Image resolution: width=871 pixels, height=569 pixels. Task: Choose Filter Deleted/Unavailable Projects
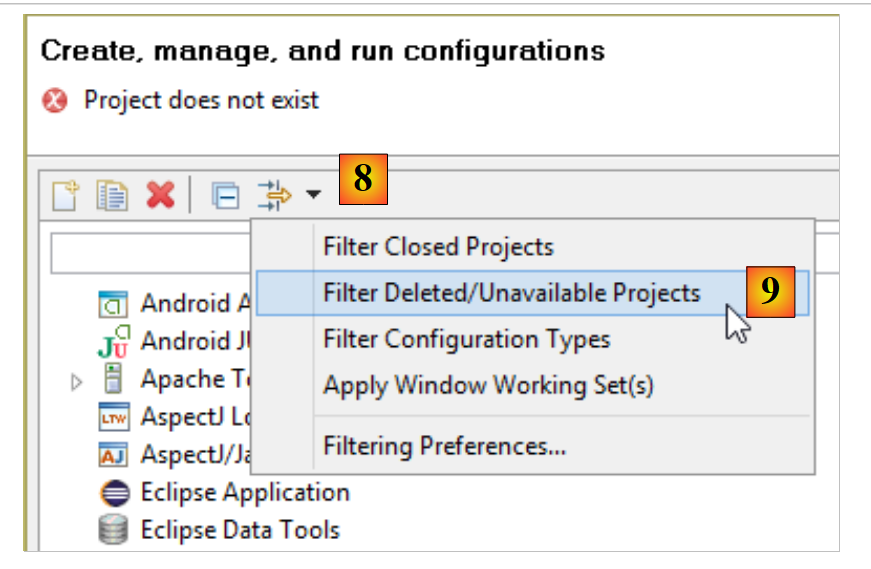click(511, 293)
